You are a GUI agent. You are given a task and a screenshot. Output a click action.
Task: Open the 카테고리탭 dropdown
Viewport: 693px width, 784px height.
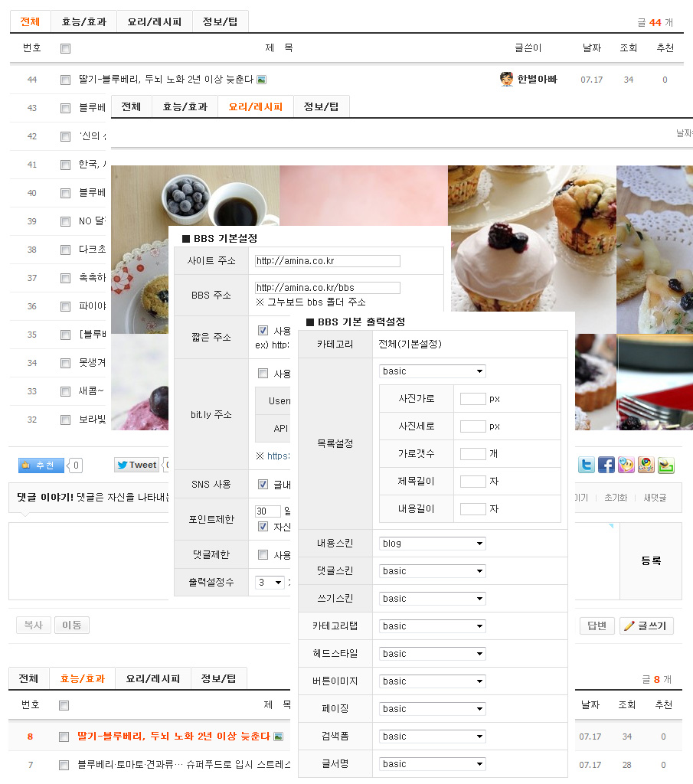click(x=433, y=626)
